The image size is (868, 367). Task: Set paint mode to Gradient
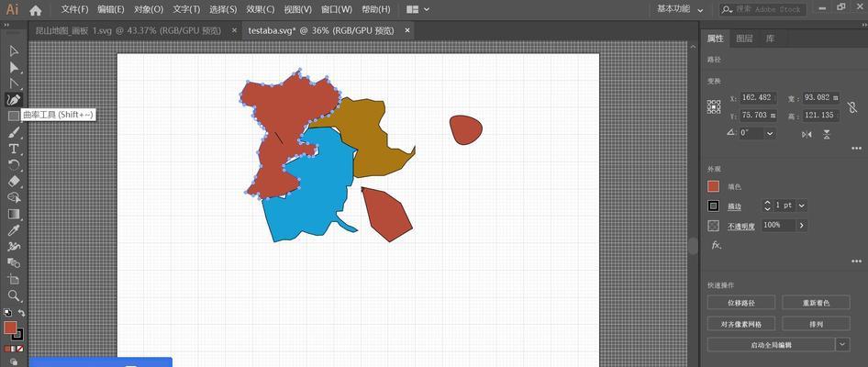(14, 349)
